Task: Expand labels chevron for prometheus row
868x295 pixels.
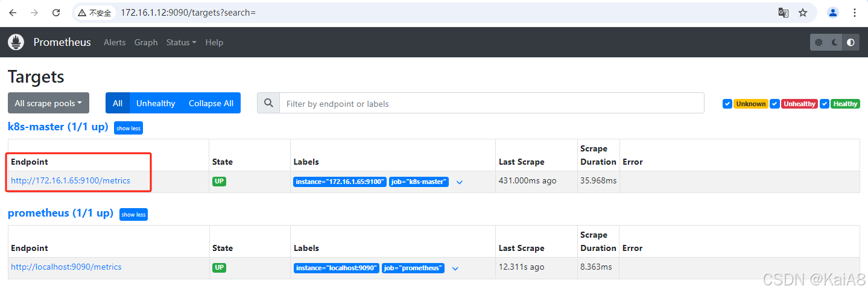Action: point(455,268)
